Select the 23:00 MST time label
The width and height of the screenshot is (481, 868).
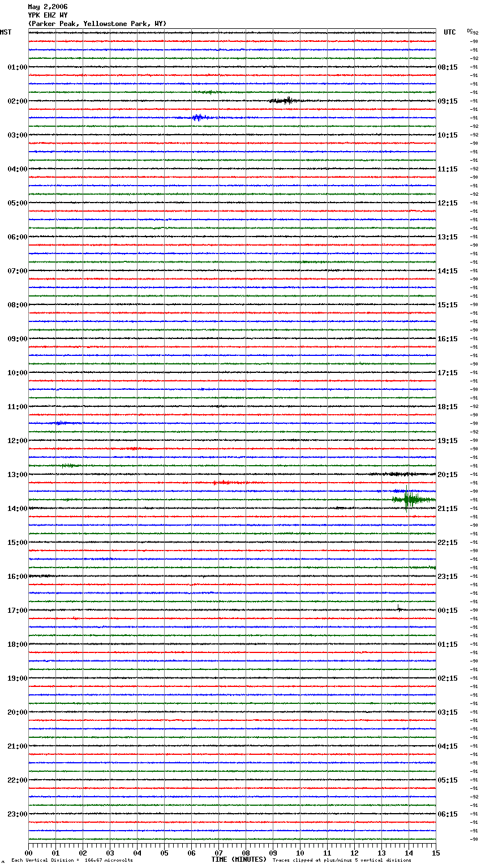tap(17, 814)
